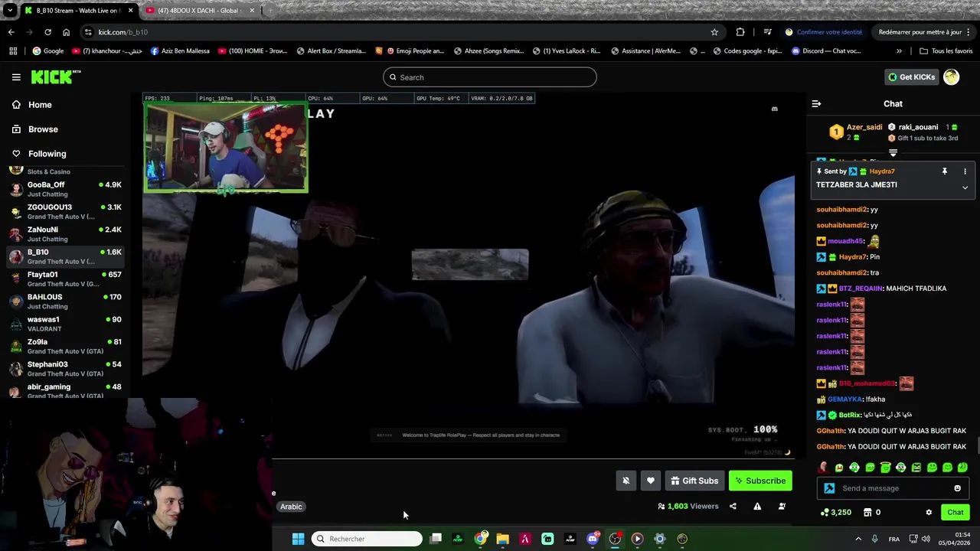Image resolution: width=980 pixels, height=551 pixels.
Task: Open ZGOUGOU13 channel in following list
Action: click(65, 211)
